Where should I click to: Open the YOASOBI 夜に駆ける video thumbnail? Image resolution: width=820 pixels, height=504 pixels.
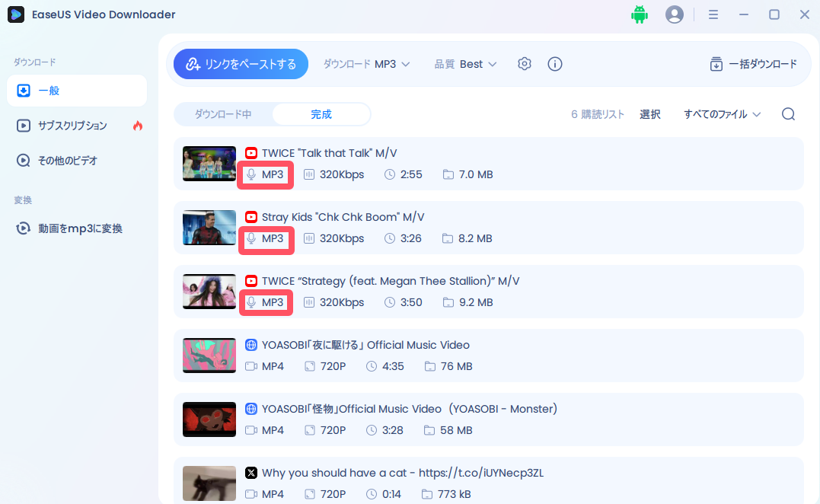coord(209,356)
